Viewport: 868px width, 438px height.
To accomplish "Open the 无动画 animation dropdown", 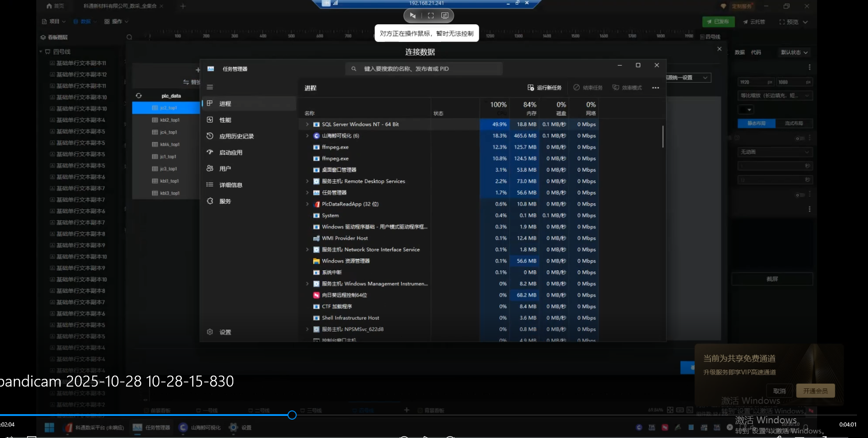I will click(x=774, y=152).
